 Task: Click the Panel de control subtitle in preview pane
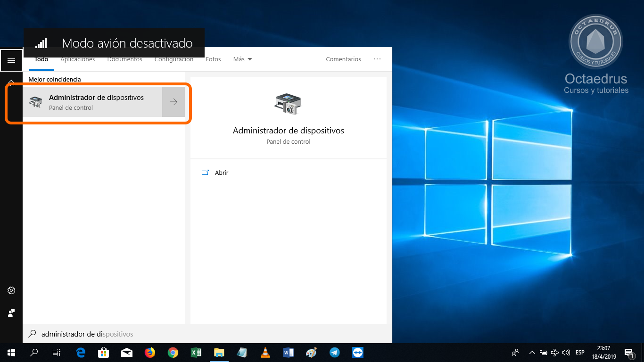[x=289, y=142]
